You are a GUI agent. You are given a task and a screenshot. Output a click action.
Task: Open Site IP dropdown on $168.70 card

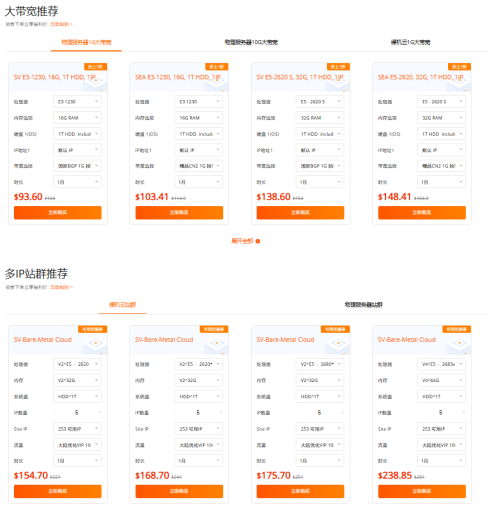click(x=199, y=429)
